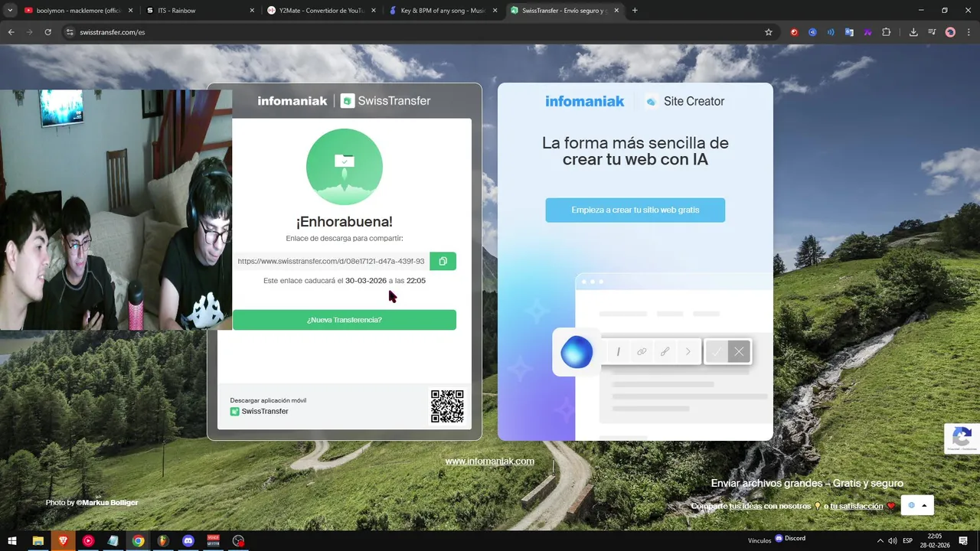Open FL Studio from the taskbar
The height and width of the screenshot is (551, 980).
(163, 541)
